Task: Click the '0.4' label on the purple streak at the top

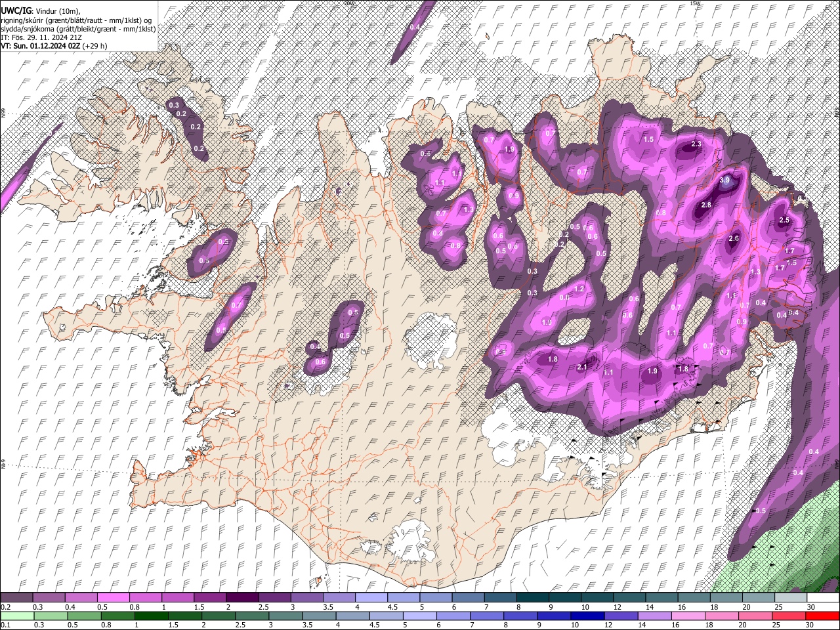Action: tap(415, 27)
